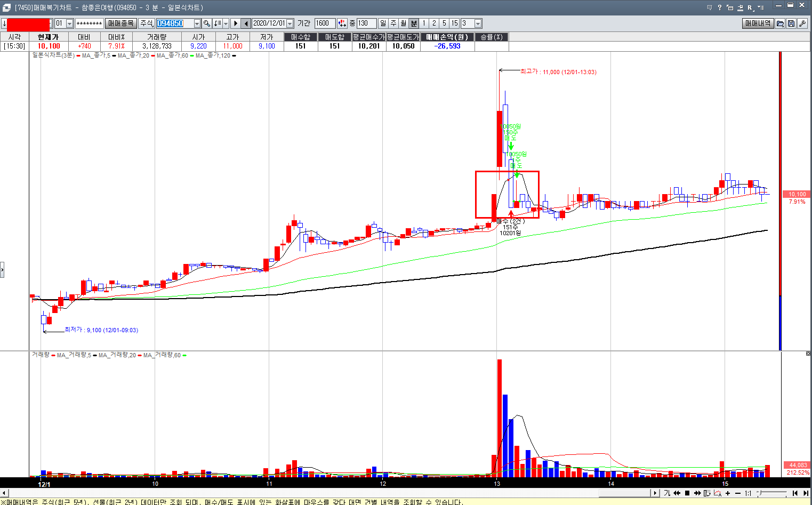Jump to chart start skip-left icon
812x505 pixels.
(795, 493)
